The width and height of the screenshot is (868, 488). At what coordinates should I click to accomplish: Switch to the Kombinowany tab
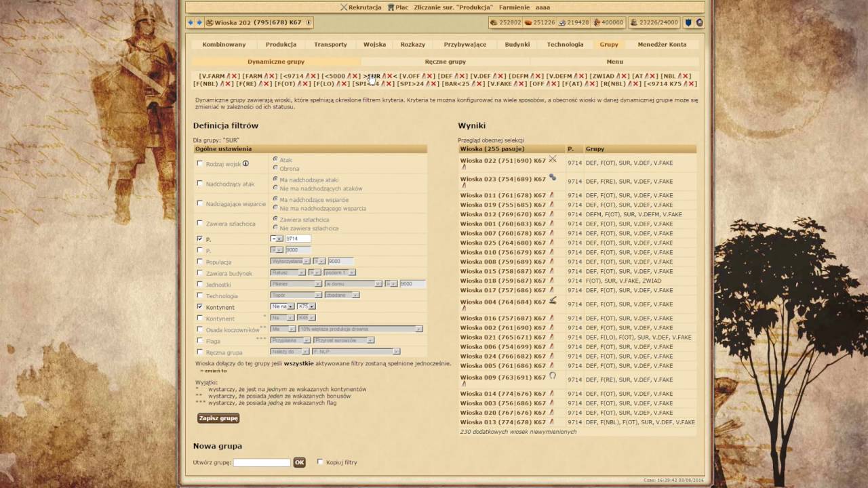pyautogui.click(x=224, y=44)
